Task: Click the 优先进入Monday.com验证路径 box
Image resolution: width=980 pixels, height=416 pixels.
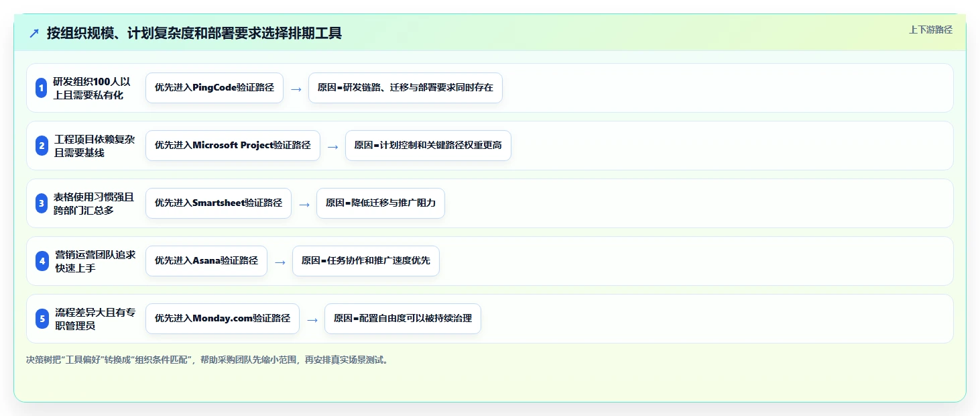Action: 223,319
